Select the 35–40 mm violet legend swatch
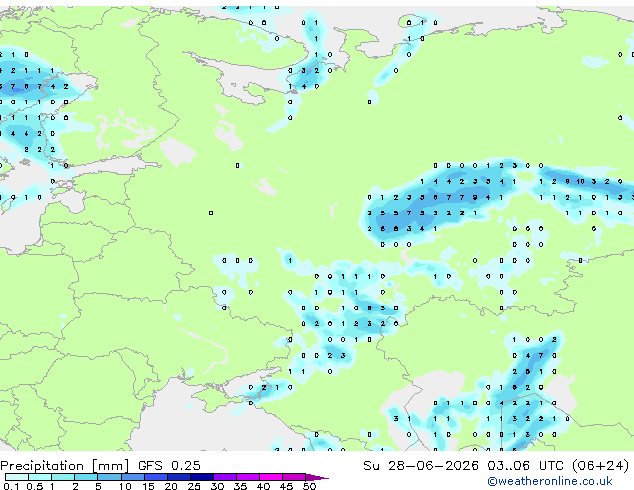 (247, 477)
